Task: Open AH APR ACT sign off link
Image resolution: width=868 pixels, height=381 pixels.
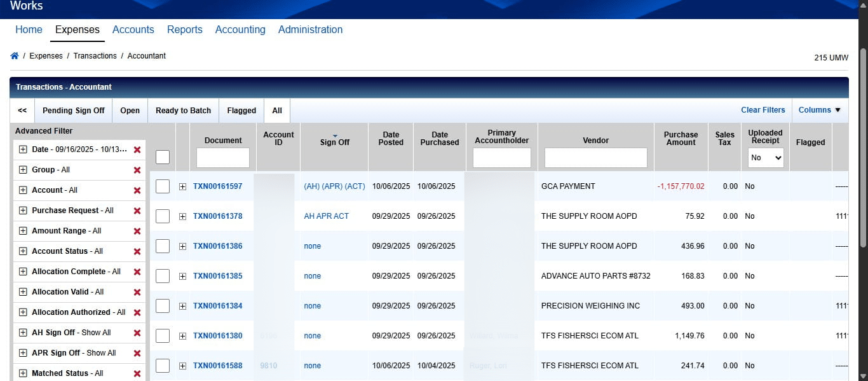Action: 327,216
